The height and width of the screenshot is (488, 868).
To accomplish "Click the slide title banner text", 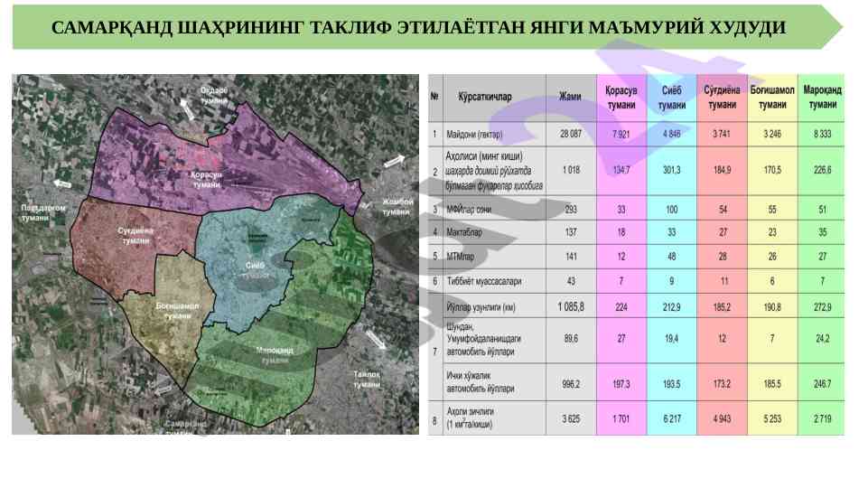I will 418,28.
